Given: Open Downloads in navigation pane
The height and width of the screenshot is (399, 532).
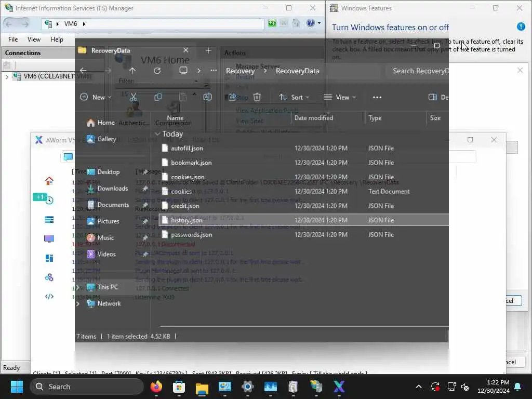Looking at the screenshot, I should click(x=113, y=188).
